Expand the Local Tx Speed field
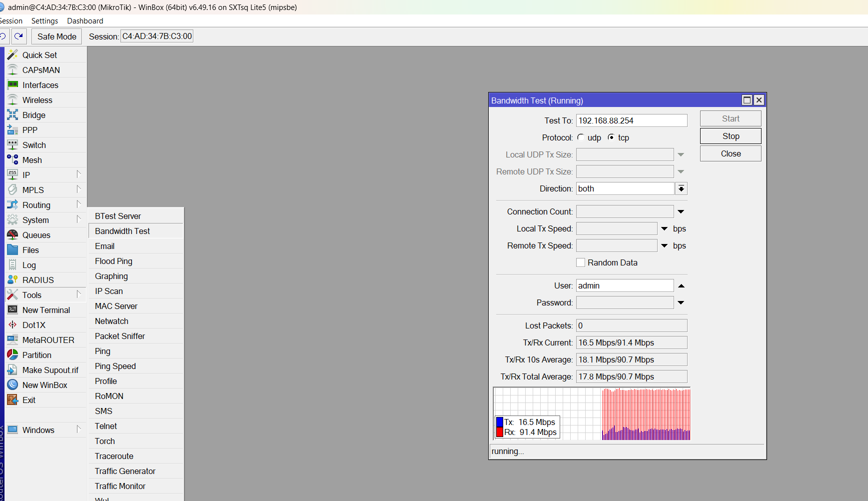868x501 pixels. (x=664, y=228)
